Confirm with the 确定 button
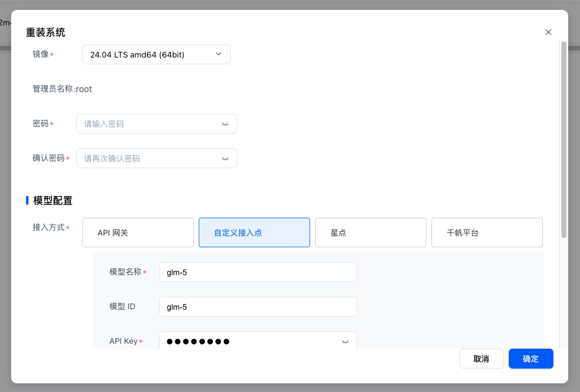This screenshot has width=580, height=392. pos(531,359)
